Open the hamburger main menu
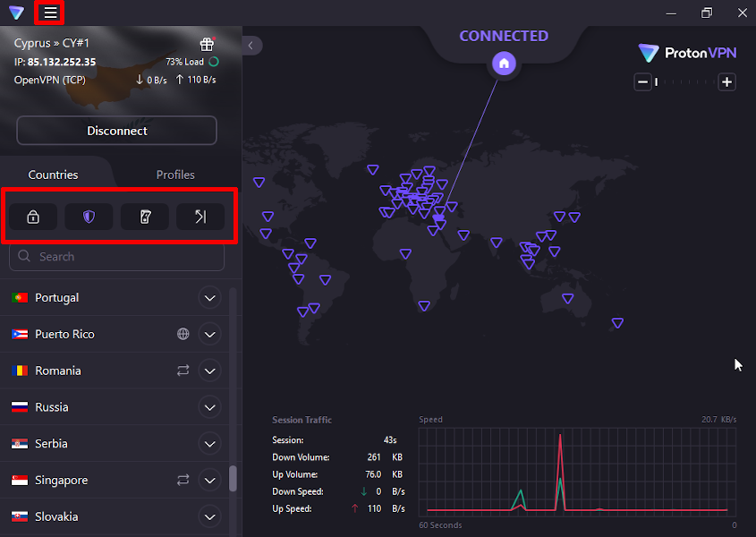 tap(50, 13)
